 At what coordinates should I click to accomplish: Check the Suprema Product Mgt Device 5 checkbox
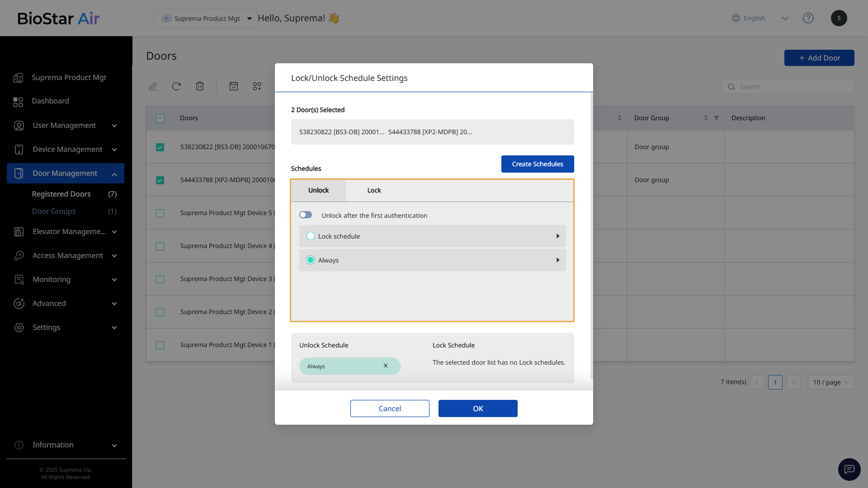[x=160, y=213]
